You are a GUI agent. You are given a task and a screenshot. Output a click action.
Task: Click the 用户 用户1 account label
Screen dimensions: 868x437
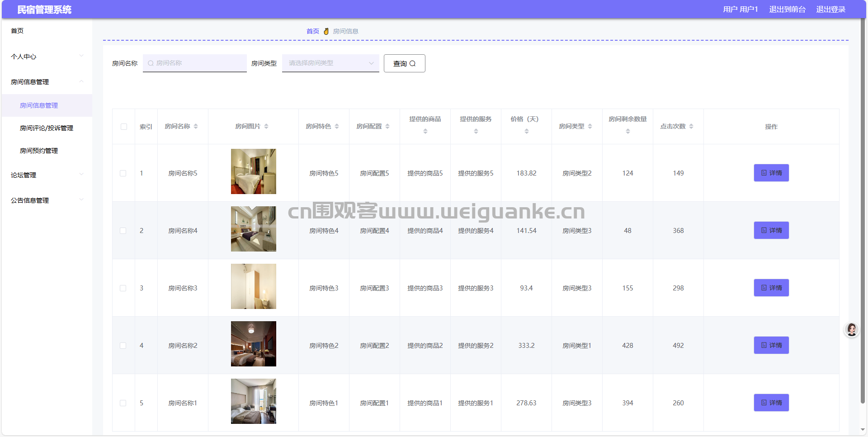740,9
